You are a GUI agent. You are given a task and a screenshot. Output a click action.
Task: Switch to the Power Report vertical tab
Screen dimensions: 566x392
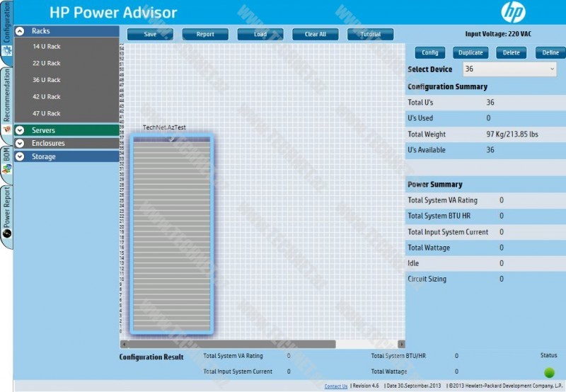click(6, 217)
